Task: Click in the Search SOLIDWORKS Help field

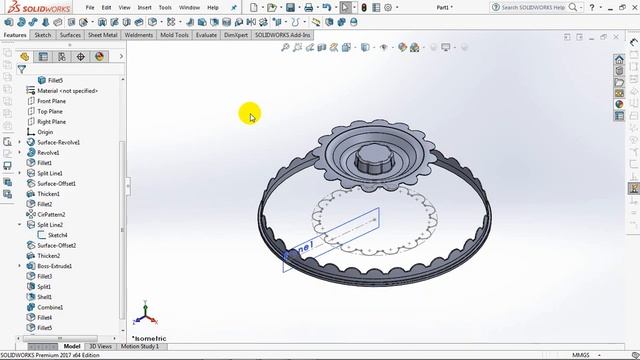Action: pos(533,7)
